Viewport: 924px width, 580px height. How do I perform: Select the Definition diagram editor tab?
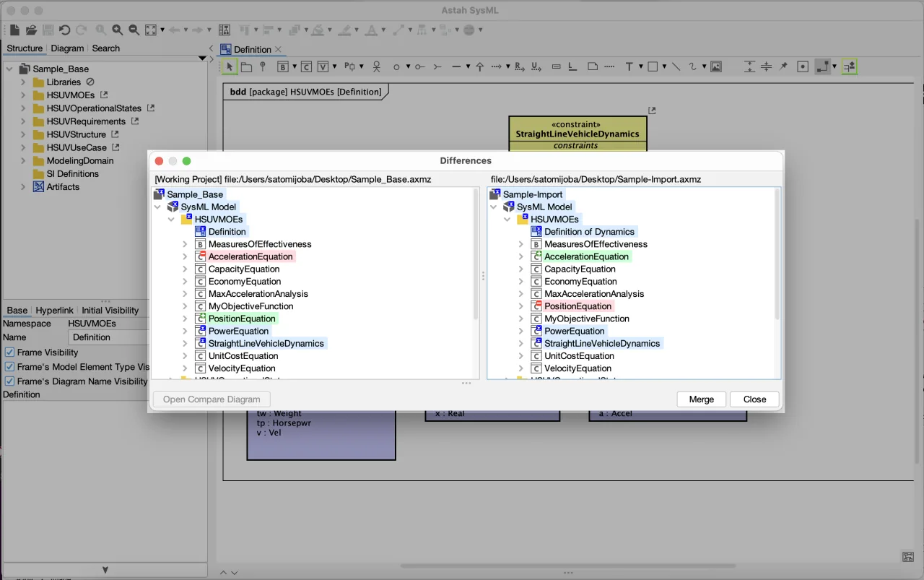click(252, 49)
